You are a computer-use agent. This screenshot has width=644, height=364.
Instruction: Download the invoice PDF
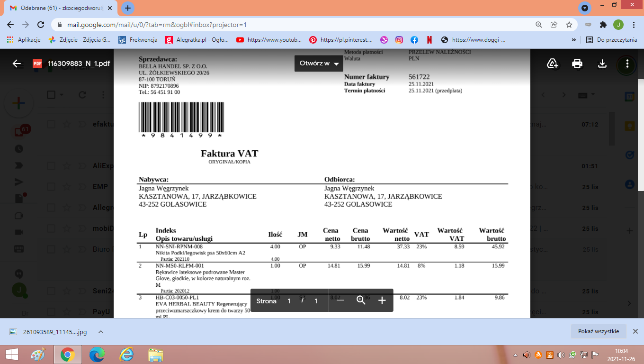tap(602, 64)
